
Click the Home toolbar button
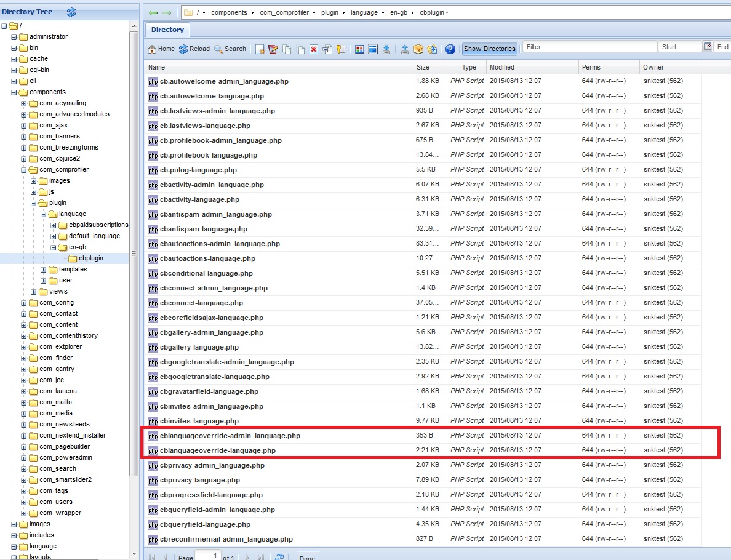[161, 49]
